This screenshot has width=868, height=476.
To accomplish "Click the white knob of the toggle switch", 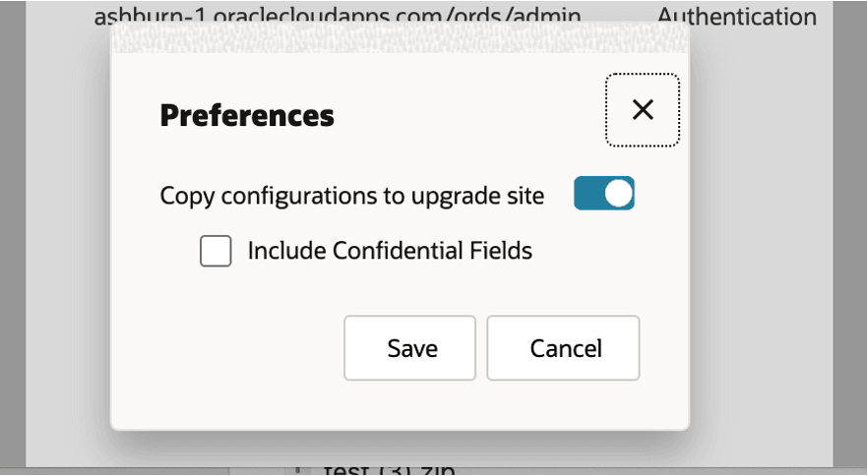I will point(618,193).
